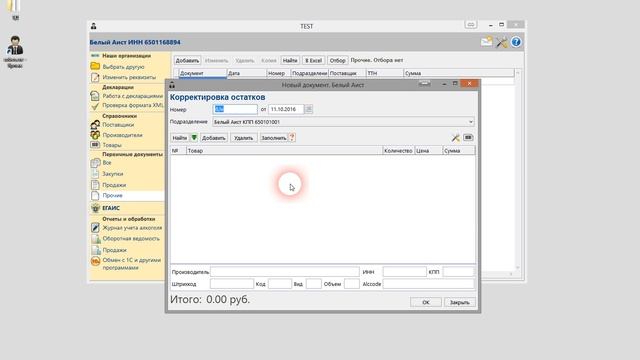Click the Оборотная ведомость icon

[x=95, y=239]
